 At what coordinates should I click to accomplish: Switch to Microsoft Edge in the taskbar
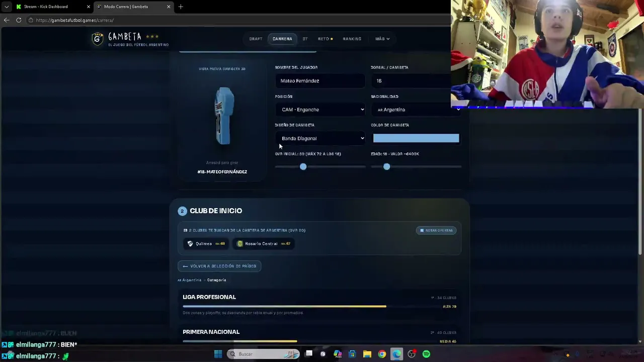[397, 354]
